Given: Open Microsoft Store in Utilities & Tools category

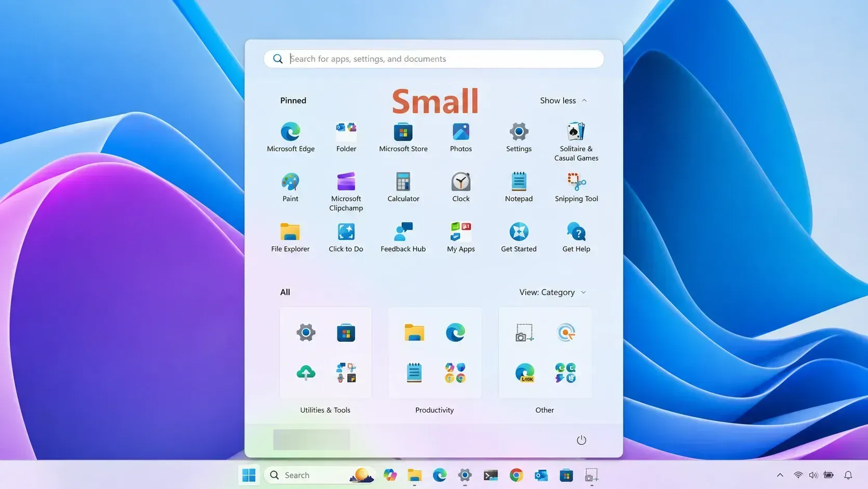Looking at the screenshot, I should 346,333.
